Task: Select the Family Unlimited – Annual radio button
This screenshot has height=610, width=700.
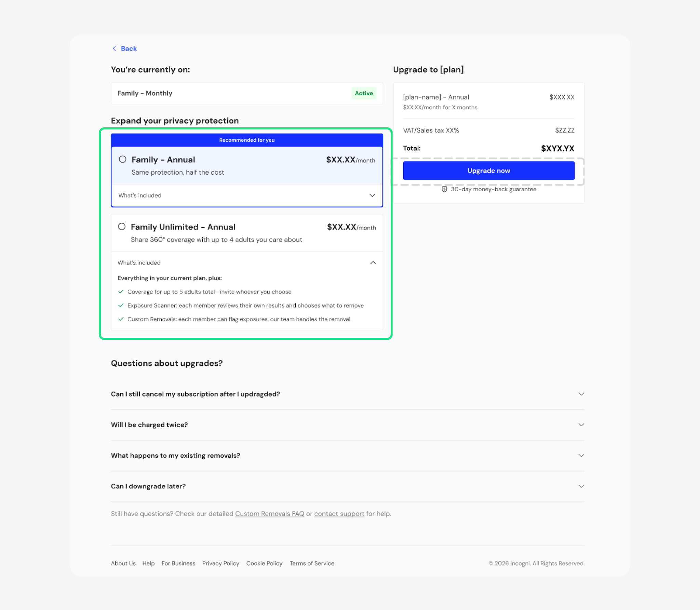Action: (122, 226)
